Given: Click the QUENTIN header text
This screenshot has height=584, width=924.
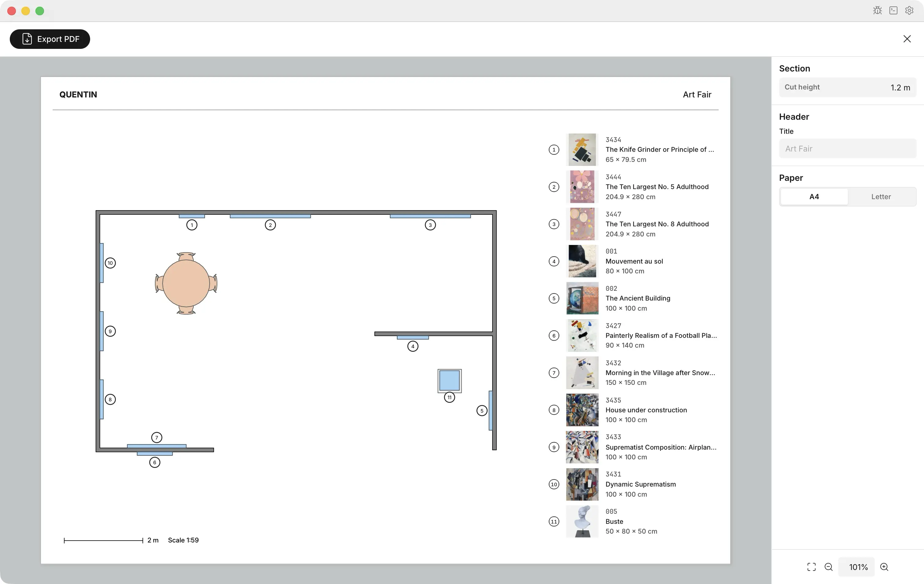Looking at the screenshot, I should [x=78, y=95].
